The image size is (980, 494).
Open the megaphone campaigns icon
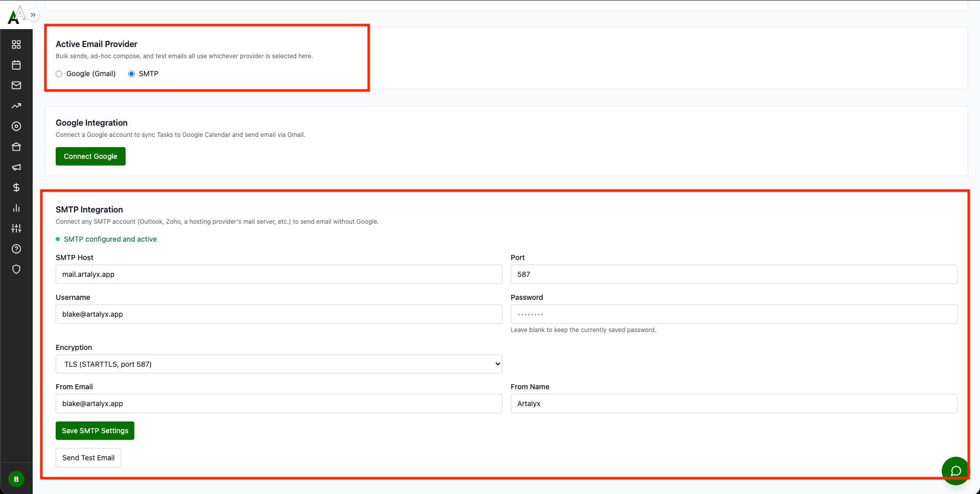point(16,167)
